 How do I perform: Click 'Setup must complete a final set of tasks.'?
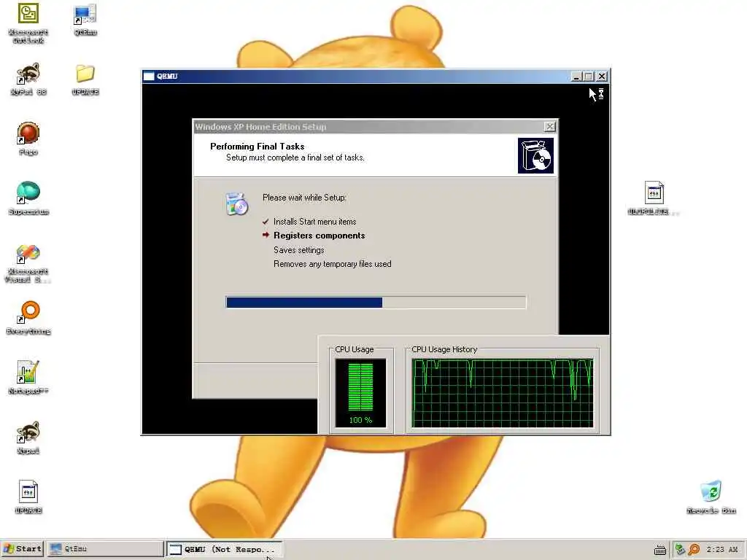click(295, 157)
